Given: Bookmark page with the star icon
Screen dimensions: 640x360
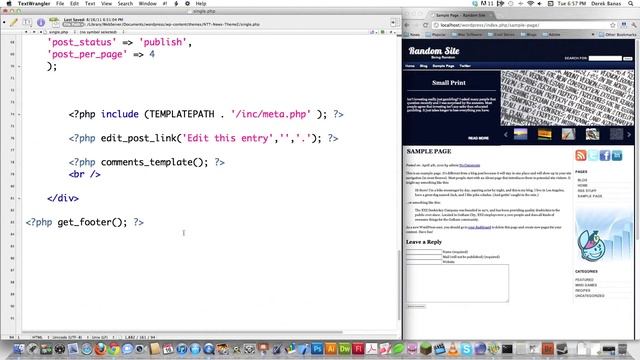Looking at the screenshot, I should click(613, 25).
